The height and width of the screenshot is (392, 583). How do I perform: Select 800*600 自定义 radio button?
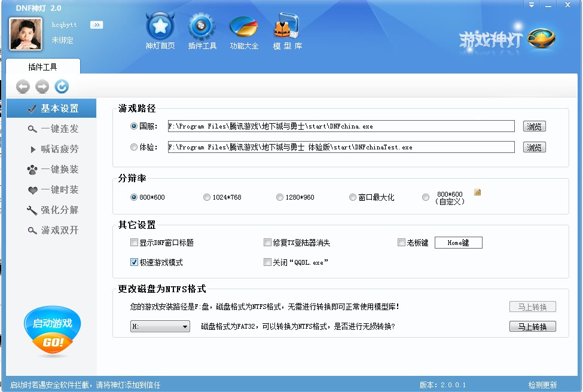(x=426, y=197)
